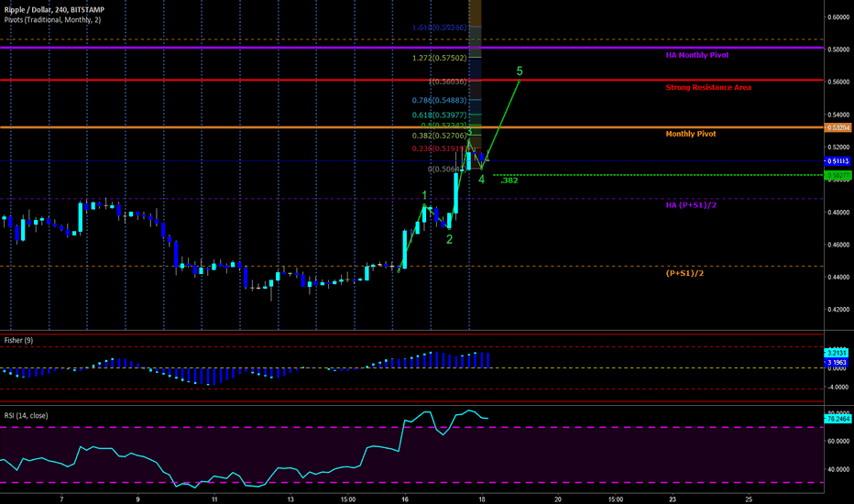
Task: Select the 0.786(0.54883) Fibonacci label
Action: pos(439,100)
